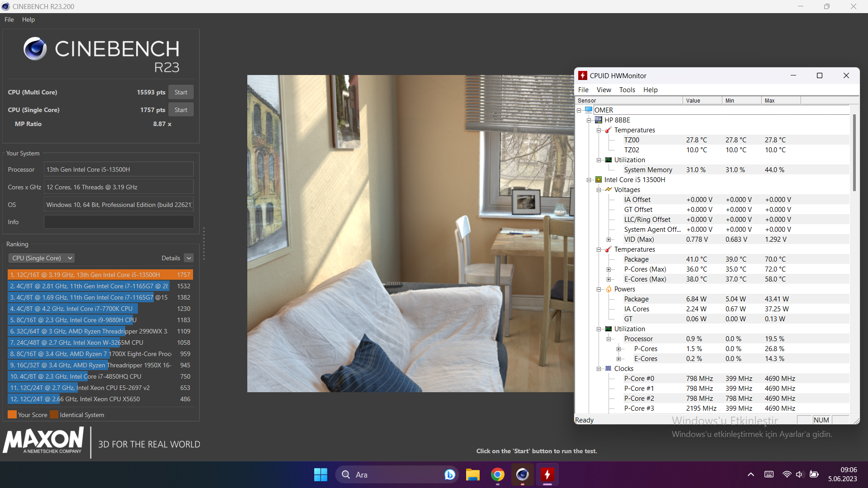Select ranking row 12 Xeon X5650

click(x=100, y=399)
